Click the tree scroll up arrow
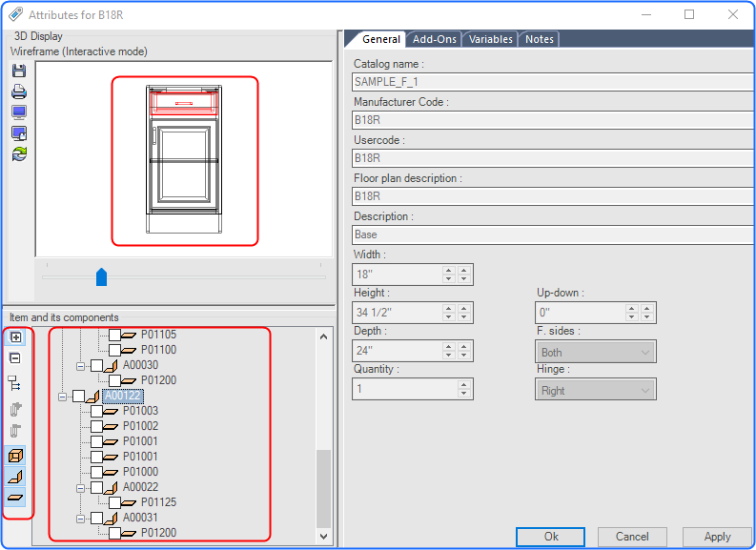This screenshot has height=550, width=756. coord(323,336)
